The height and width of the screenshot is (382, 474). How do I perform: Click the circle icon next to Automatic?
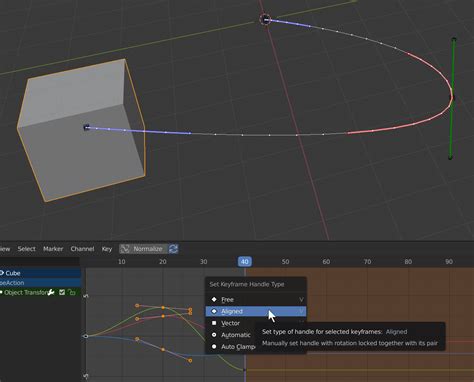[x=214, y=335]
